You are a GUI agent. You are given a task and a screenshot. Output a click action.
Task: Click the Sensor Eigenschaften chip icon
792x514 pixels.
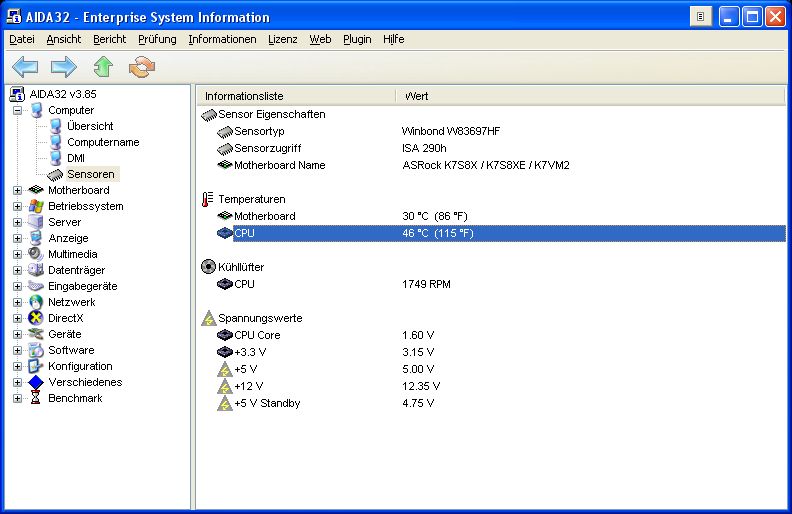tap(209, 115)
